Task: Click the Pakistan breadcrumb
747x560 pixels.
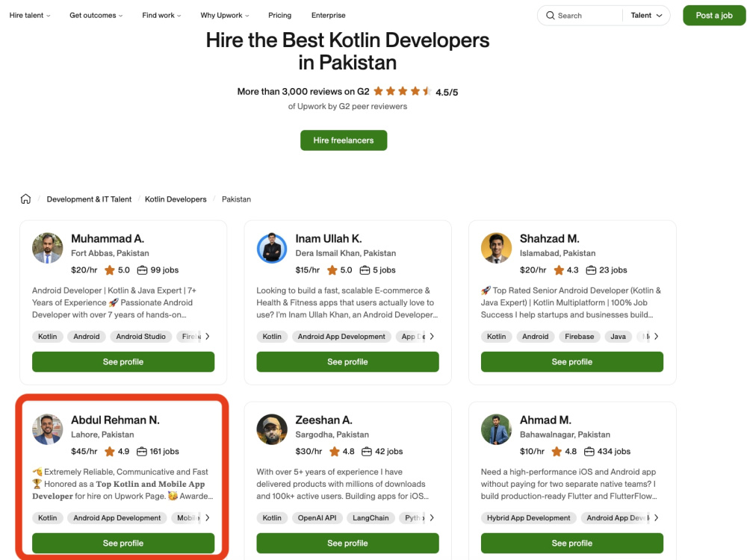Action: point(236,199)
